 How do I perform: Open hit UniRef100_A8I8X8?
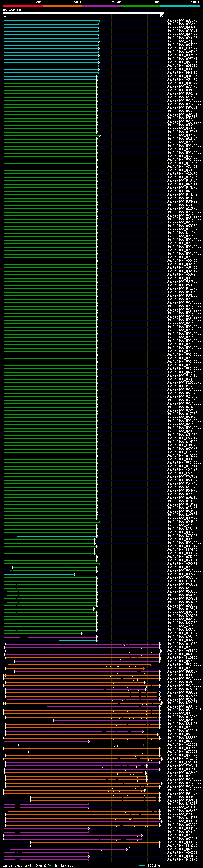(x=182, y=21)
